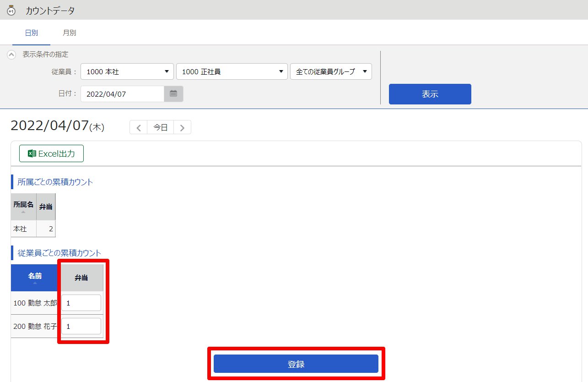Open the 1000 本社 dropdown
Screen dimensions: 588x382
pyautogui.click(x=127, y=71)
